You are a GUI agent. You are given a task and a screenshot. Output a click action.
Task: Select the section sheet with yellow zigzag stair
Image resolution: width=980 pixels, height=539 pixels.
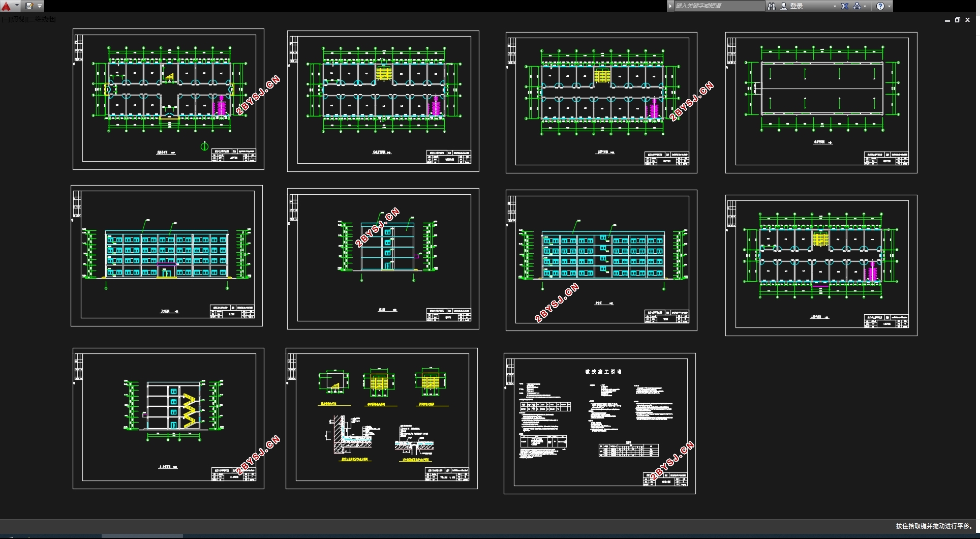point(168,418)
